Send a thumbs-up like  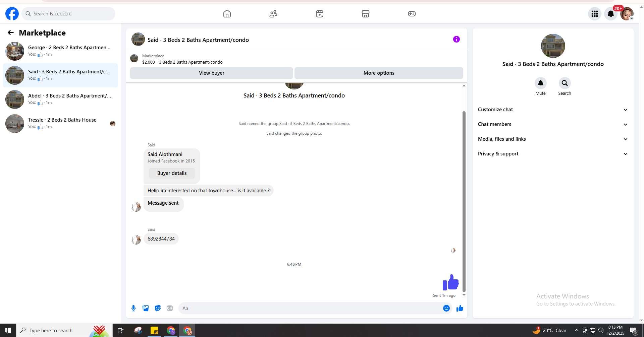(x=460, y=308)
